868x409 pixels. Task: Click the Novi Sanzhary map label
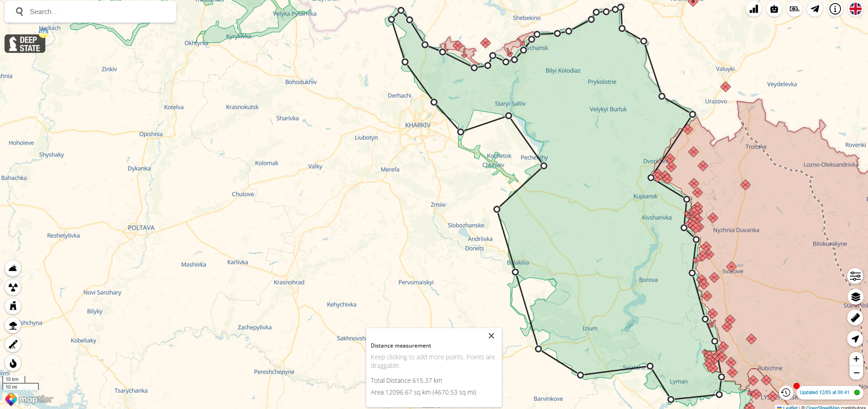[103, 292]
